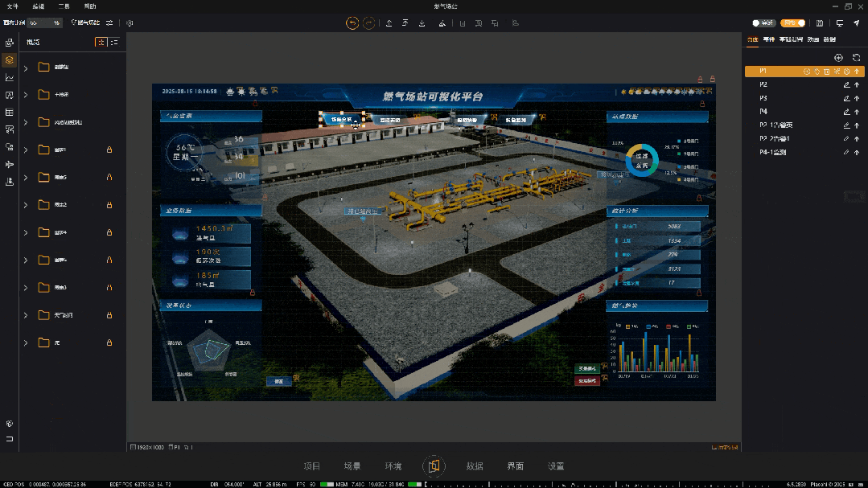The image size is (868, 488).
Task: Select the P1 page row
Action: point(804,72)
